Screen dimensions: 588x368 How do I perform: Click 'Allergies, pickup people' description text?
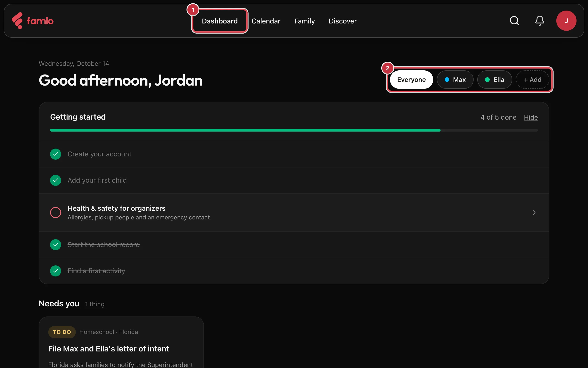(139, 217)
